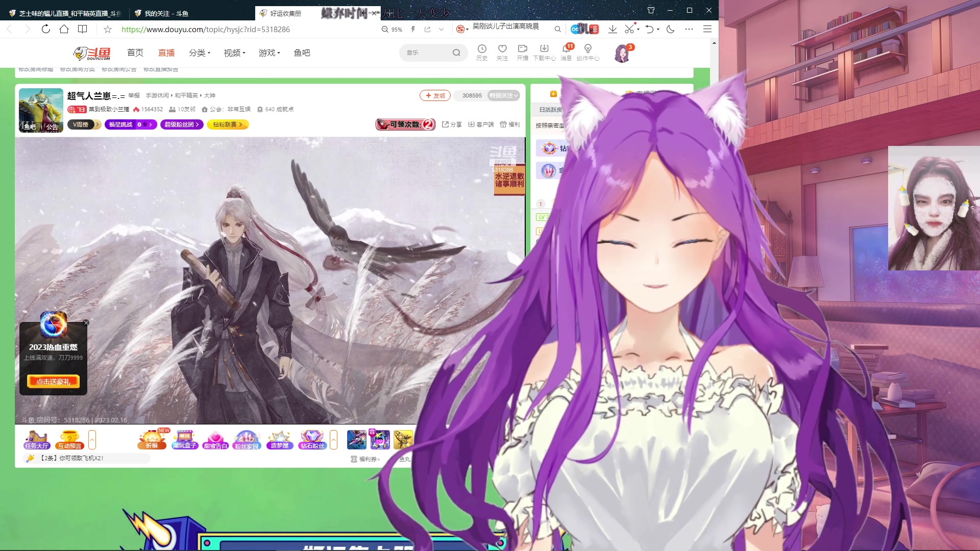Image resolution: width=980 pixels, height=551 pixels.
Task: Click the 互动预言 trophy icon
Action: tap(69, 440)
